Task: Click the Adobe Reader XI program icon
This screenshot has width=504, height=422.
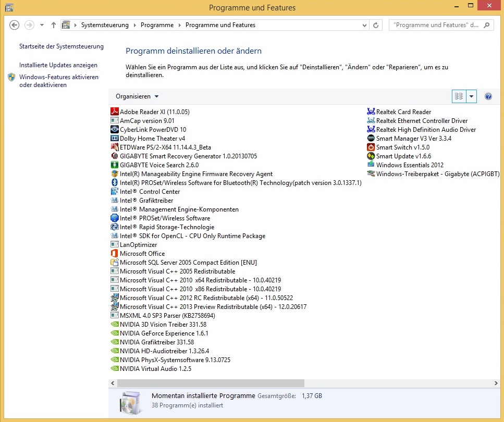Action: [x=115, y=111]
